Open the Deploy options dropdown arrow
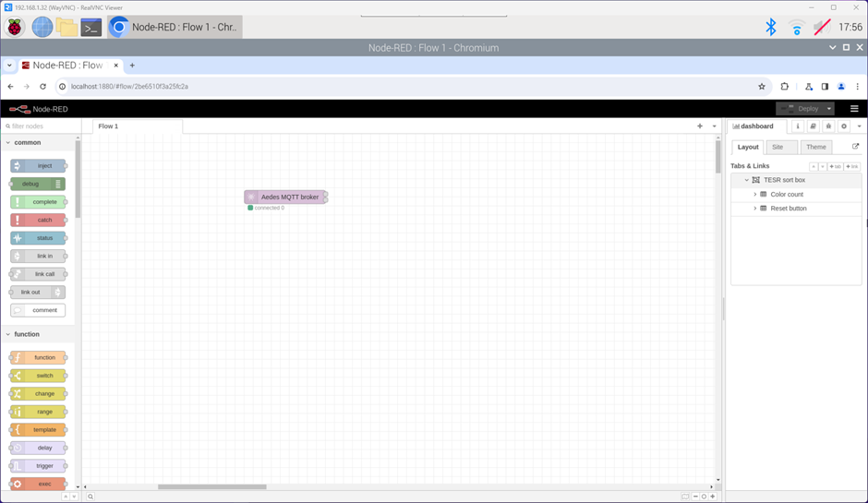This screenshot has width=868, height=503. [x=829, y=109]
